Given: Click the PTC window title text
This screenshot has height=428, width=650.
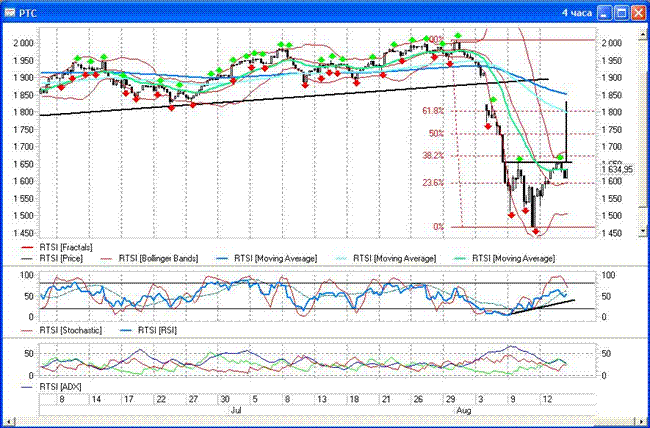Looking at the screenshot, I should point(28,14).
